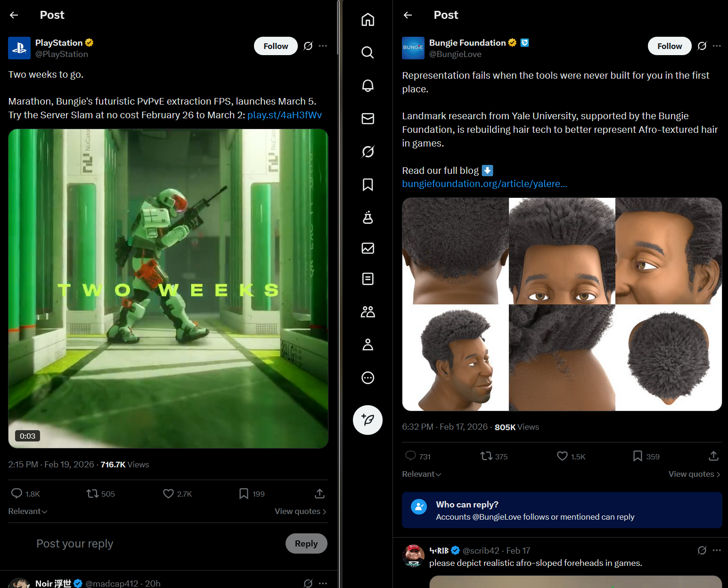Open More options circle in the sidebar

point(368,378)
